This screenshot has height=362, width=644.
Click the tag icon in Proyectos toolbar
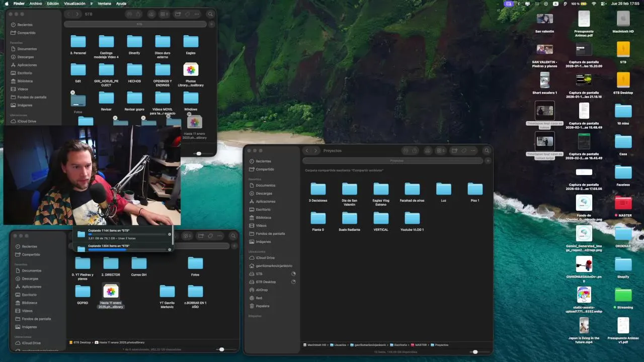(x=463, y=150)
